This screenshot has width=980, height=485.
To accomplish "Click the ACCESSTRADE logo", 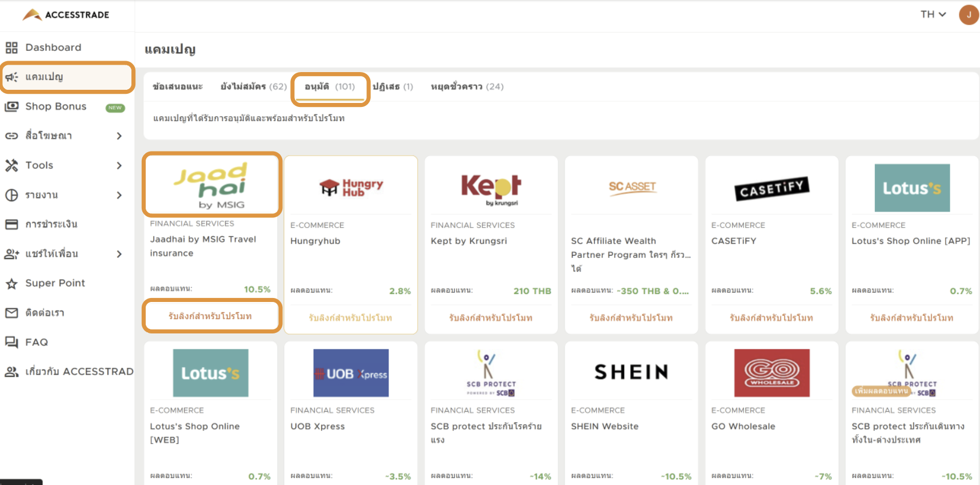I will (66, 14).
